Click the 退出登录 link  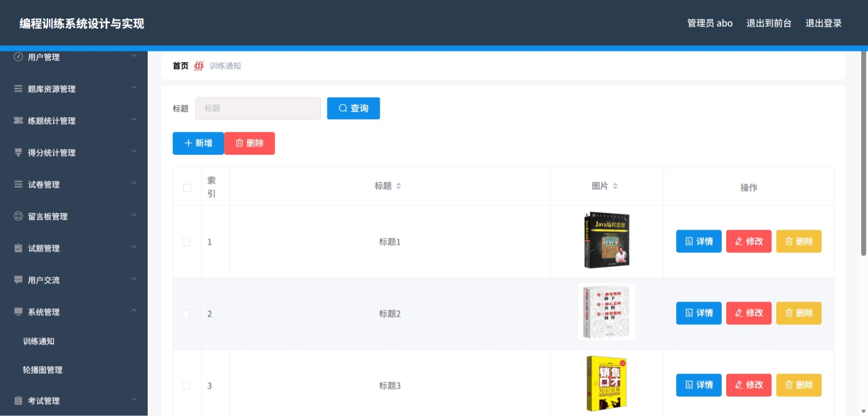click(824, 23)
